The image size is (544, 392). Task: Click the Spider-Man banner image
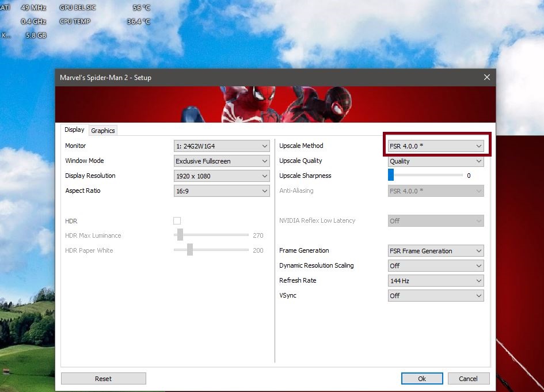tap(276, 104)
